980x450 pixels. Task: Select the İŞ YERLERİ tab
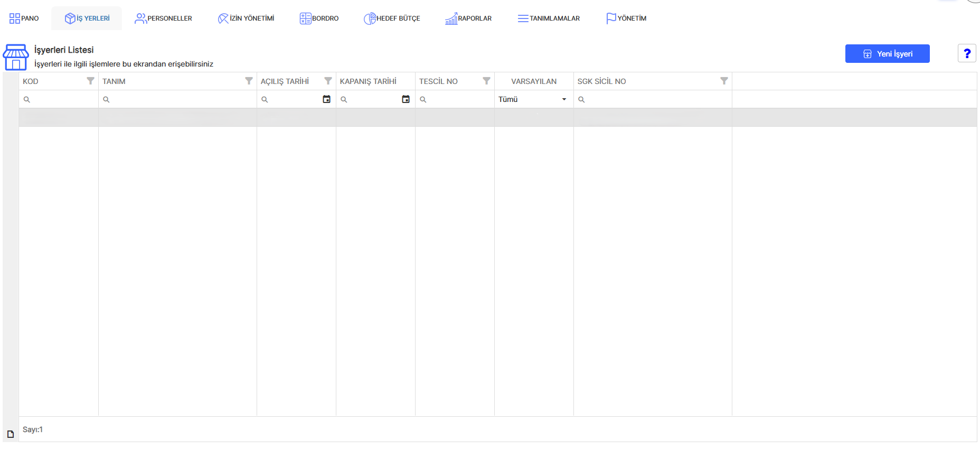point(87,18)
